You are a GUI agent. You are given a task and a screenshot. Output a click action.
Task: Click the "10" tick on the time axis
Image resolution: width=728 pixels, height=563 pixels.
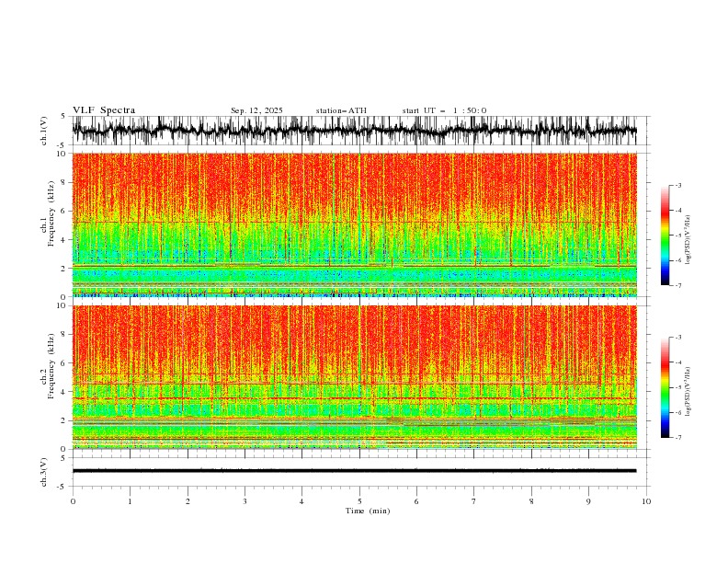[x=646, y=501]
